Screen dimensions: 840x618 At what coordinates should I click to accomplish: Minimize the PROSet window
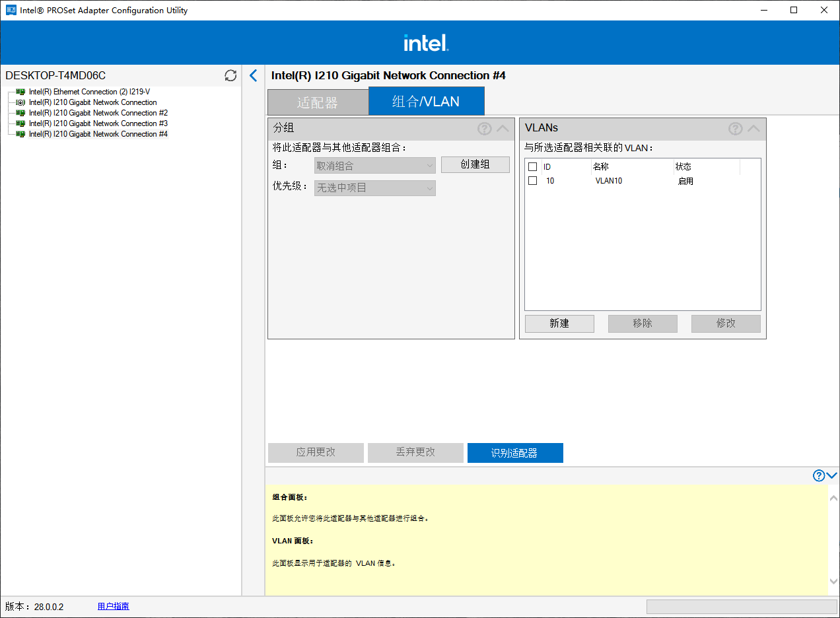(764, 10)
